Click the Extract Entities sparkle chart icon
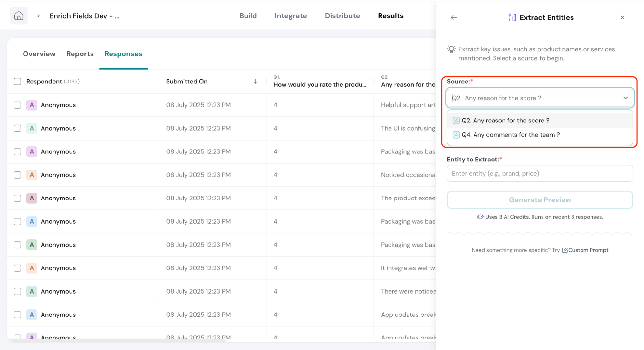This screenshot has width=644, height=350. coord(512,17)
